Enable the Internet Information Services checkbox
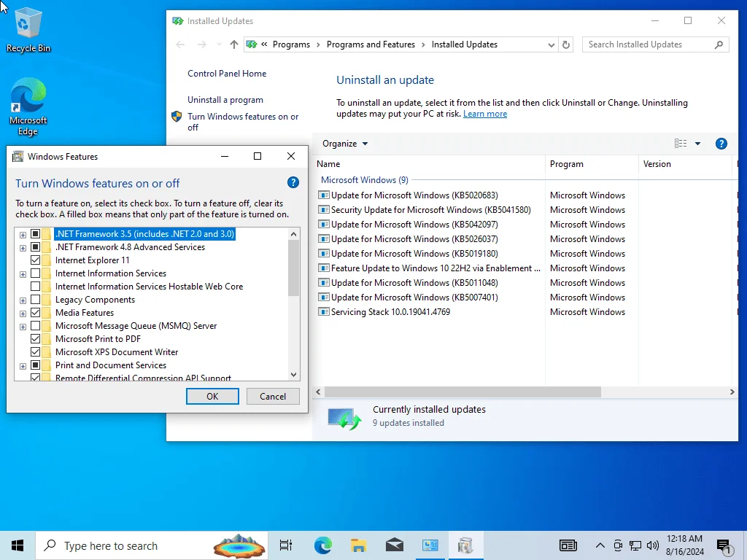The height and width of the screenshot is (560, 747). tap(35, 273)
